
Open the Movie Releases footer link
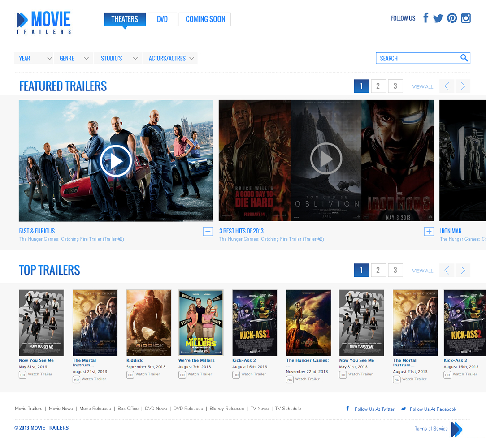pos(95,409)
